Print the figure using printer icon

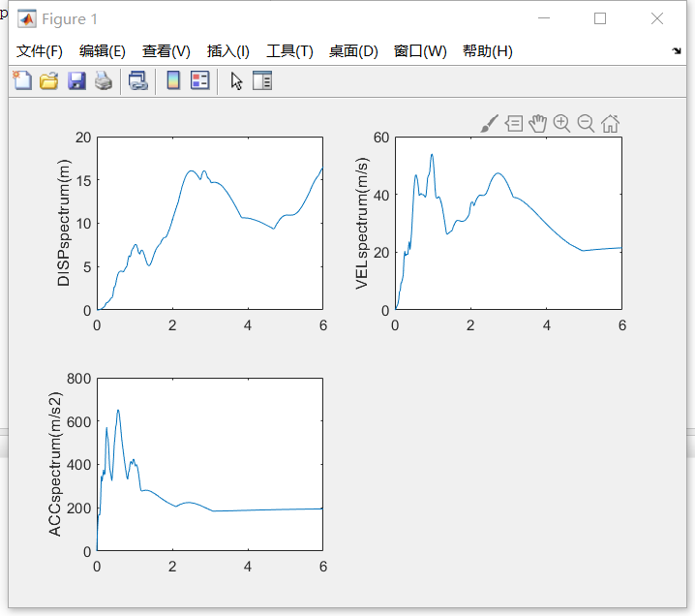(104, 80)
